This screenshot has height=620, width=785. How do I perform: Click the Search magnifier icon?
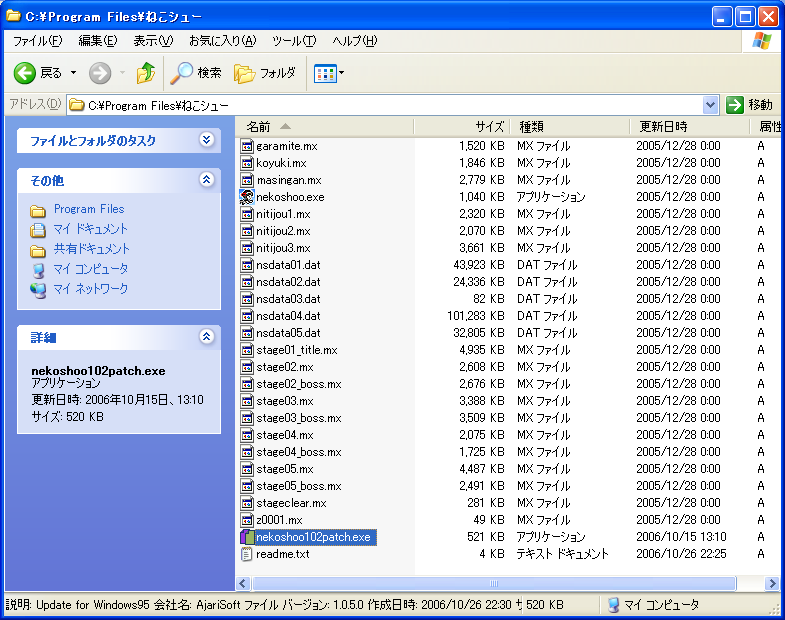182,73
